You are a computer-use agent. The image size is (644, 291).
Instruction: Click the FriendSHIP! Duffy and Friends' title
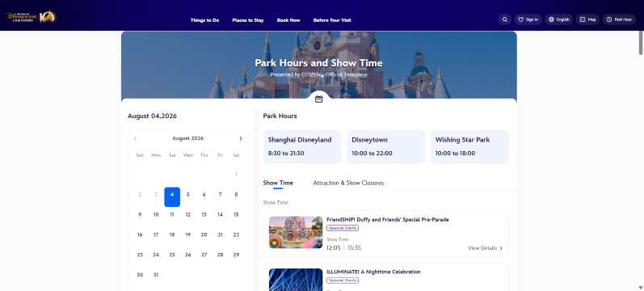click(387, 220)
